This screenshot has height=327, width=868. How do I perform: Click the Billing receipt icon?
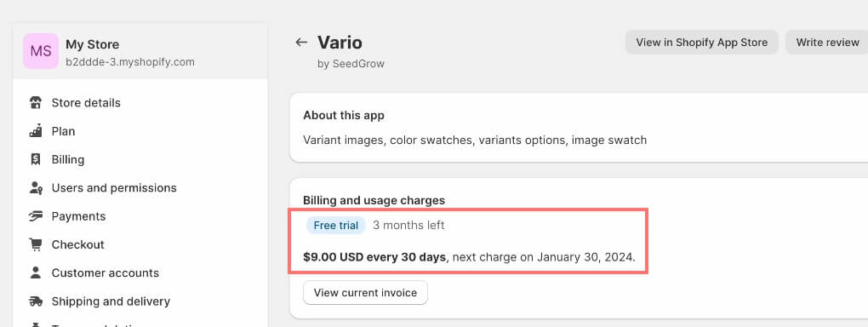pos(36,159)
